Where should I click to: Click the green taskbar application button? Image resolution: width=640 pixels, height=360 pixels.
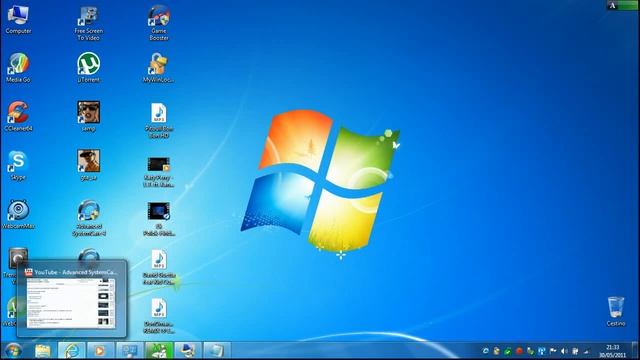click(x=159, y=350)
